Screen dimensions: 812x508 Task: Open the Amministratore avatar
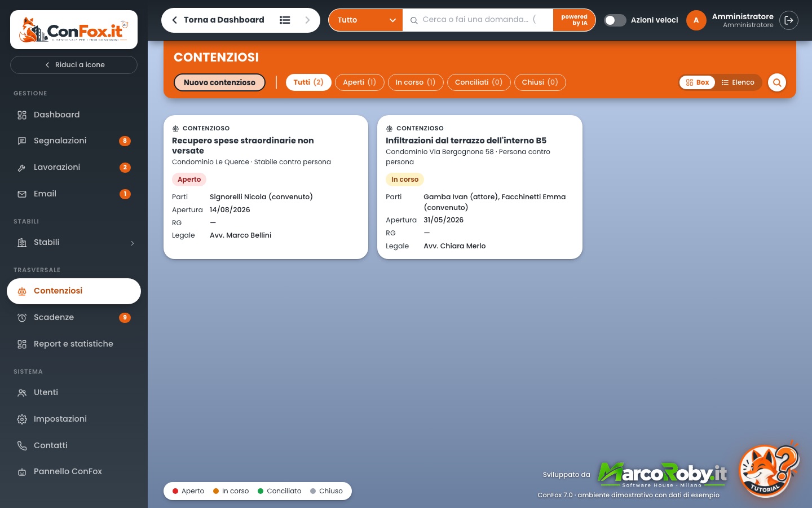coord(696,20)
